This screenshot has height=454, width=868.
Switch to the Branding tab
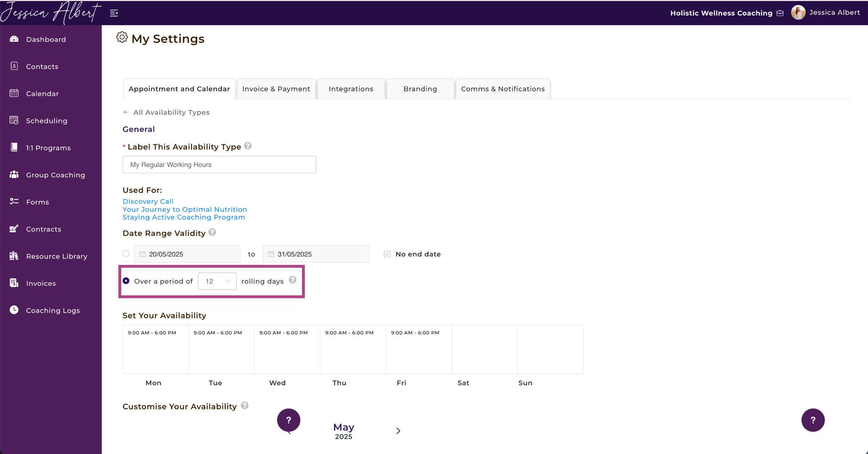420,89
